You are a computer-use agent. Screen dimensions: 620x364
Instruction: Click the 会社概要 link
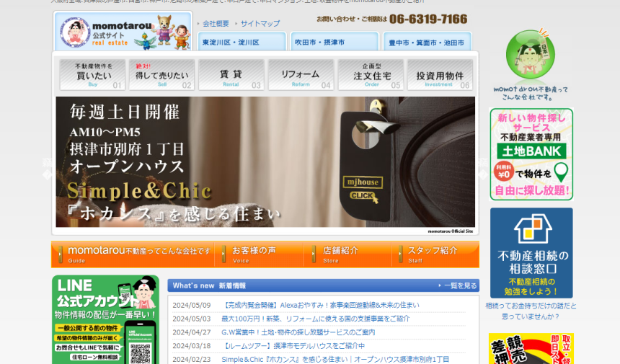216,24
